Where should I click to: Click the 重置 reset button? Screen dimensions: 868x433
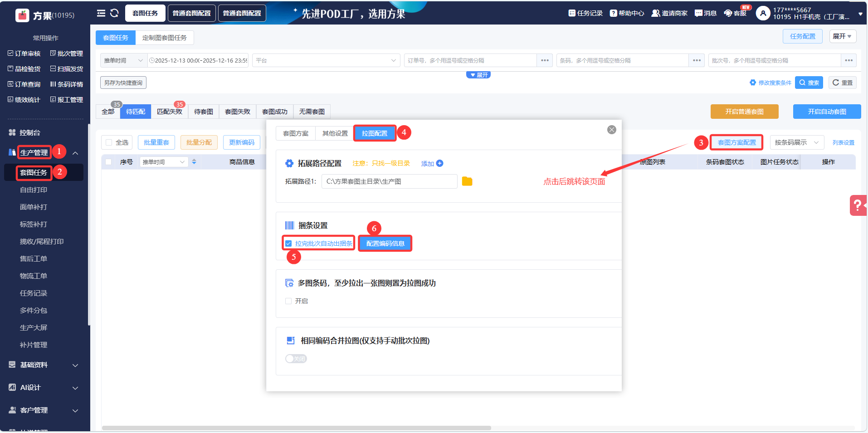point(843,83)
